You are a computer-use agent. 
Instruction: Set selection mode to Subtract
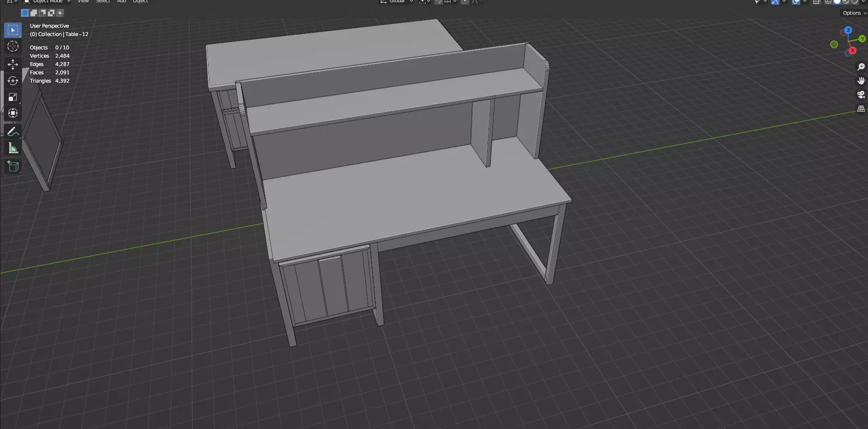tap(42, 13)
